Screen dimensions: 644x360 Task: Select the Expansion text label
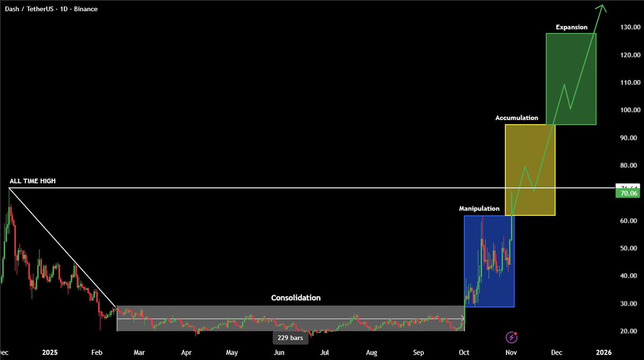click(x=570, y=27)
